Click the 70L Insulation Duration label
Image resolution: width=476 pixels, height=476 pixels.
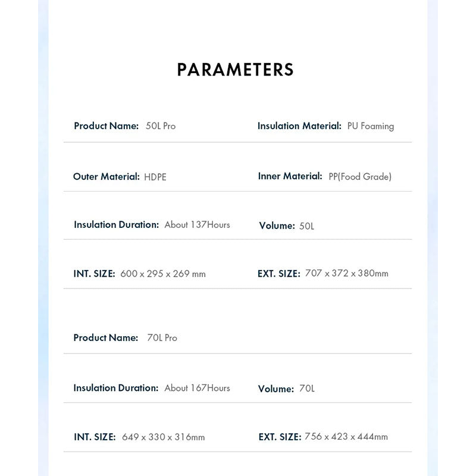116,388
